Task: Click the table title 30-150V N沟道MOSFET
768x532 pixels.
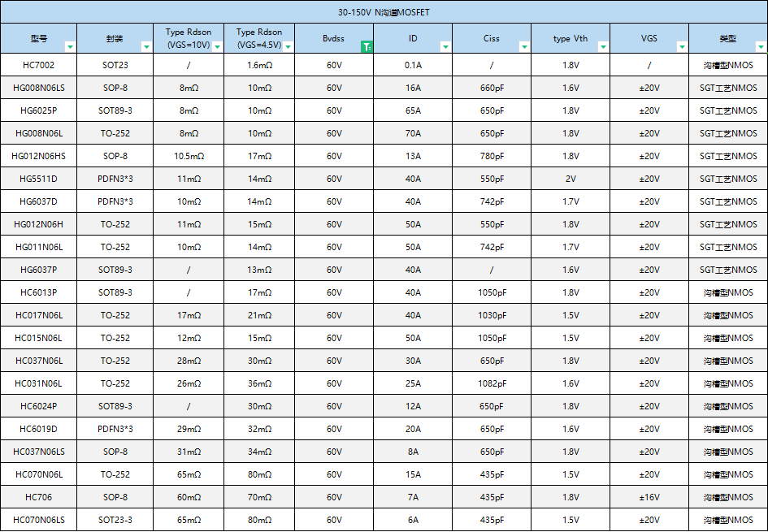Action: 384,11
